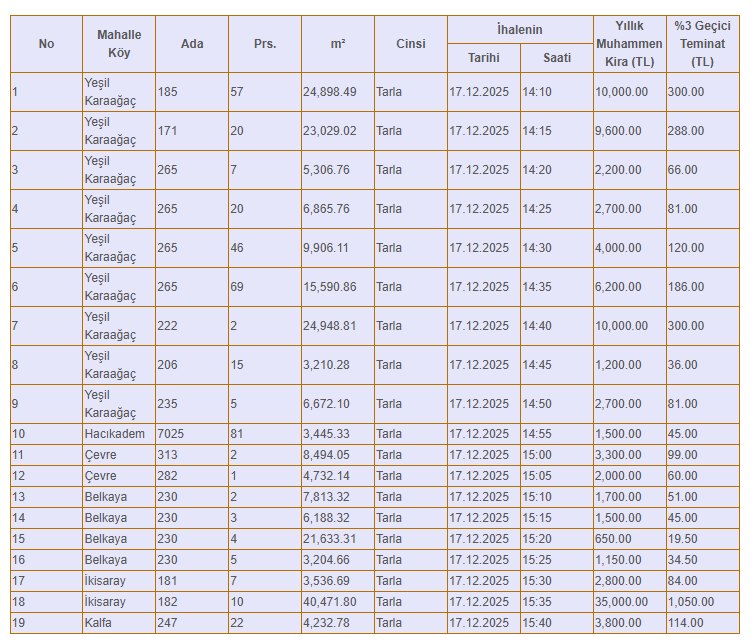Click the rent cell 650.00

pos(629,539)
